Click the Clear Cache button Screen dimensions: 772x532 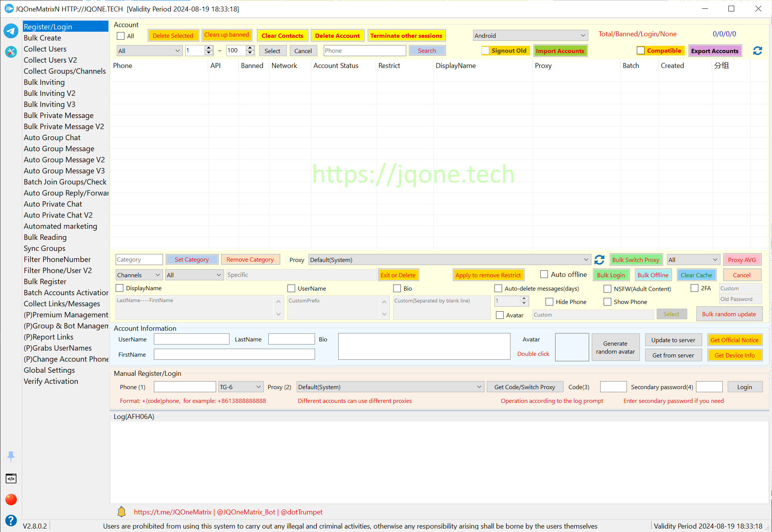[696, 275]
